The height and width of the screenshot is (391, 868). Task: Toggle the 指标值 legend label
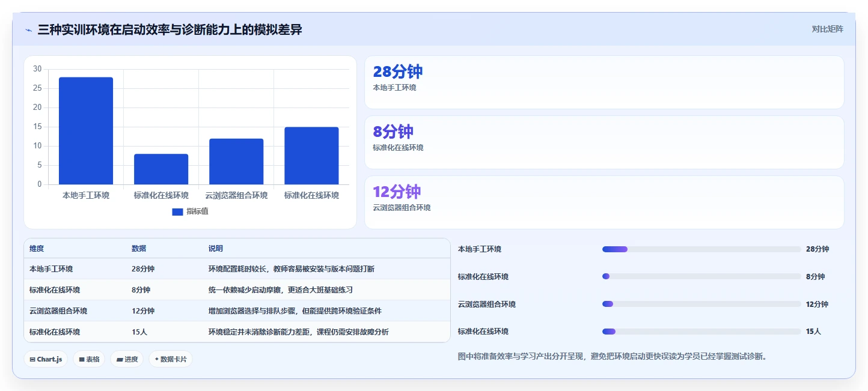[197, 212]
